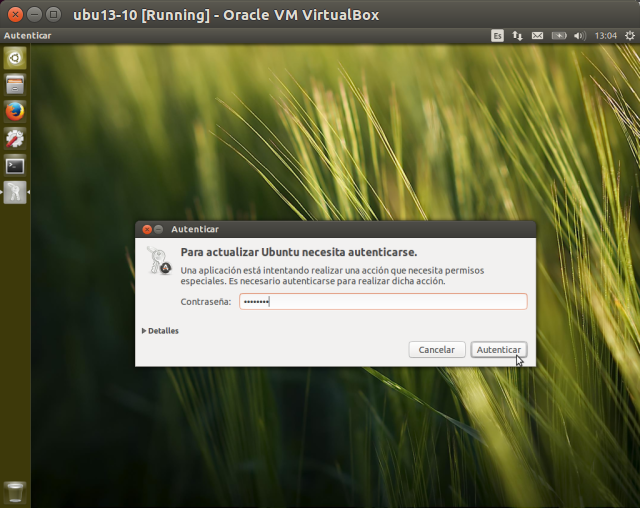Open the Terminal from launcher

15,166
